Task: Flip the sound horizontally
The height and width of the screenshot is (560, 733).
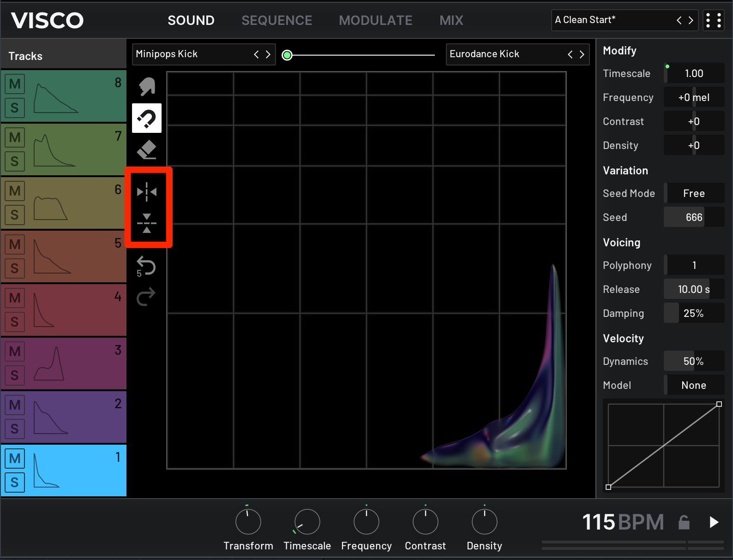Action: coord(147,191)
